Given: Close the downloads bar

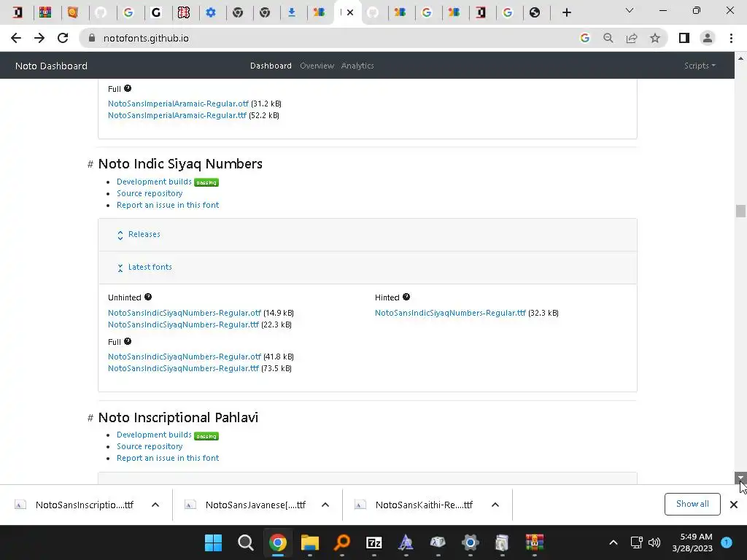Looking at the screenshot, I should click(x=734, y=505).
